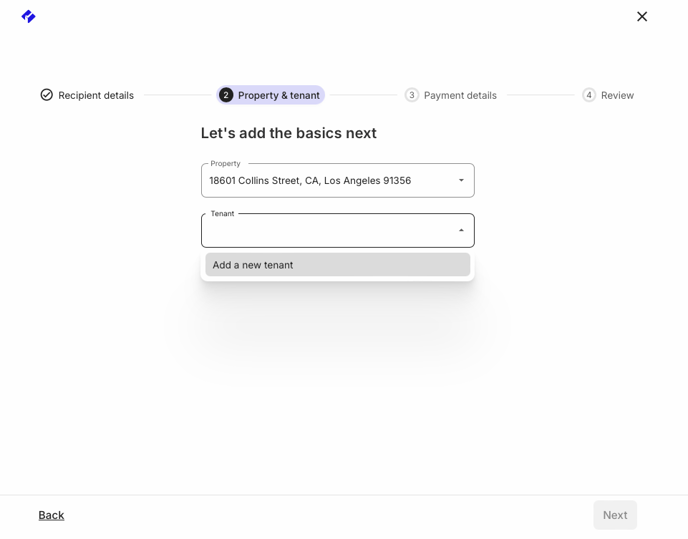This screenshot has height=539, width=688.
Task: Click the step 4 number circle
Action: [x=589, y=95]
